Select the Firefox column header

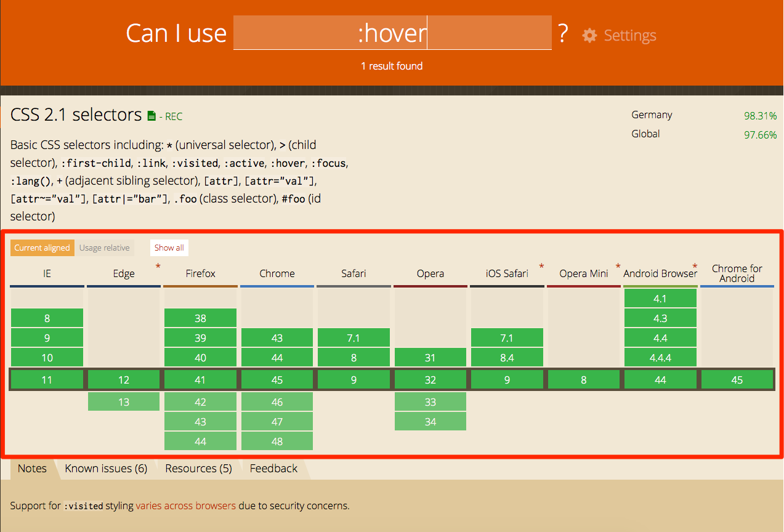[201, 273]
